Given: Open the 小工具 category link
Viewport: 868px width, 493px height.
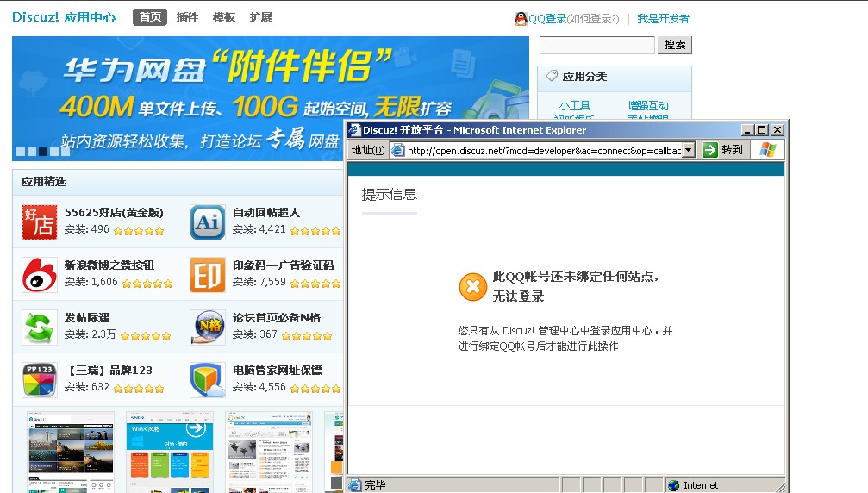Looking at the screenshot, I should click(x=575, y=106).
